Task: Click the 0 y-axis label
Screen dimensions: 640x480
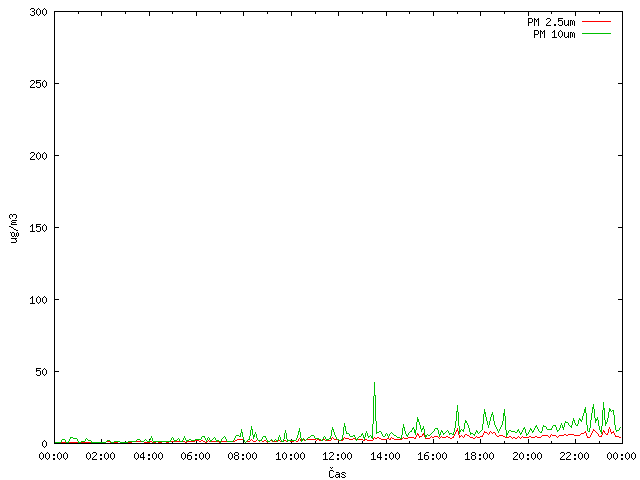Action: click(44, 444)
